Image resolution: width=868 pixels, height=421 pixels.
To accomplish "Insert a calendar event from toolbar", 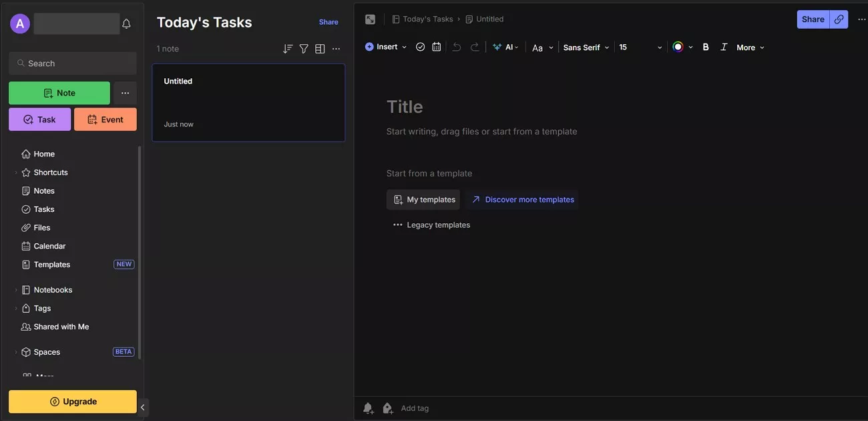I will point(437,47).
